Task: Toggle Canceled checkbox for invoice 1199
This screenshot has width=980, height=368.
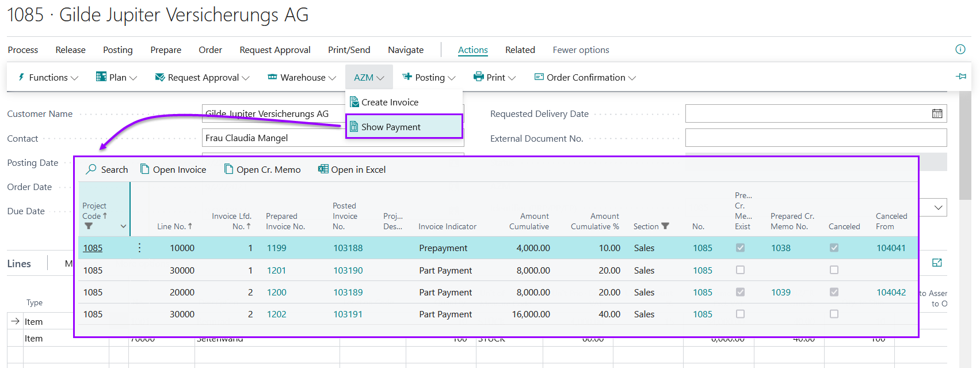Action: click(834, 248)
